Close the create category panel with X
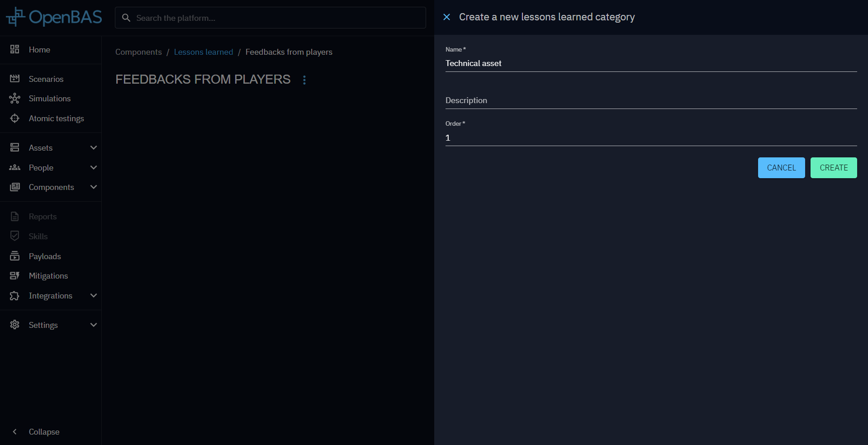The image size is (868, 445). click(x=446, y=17)
